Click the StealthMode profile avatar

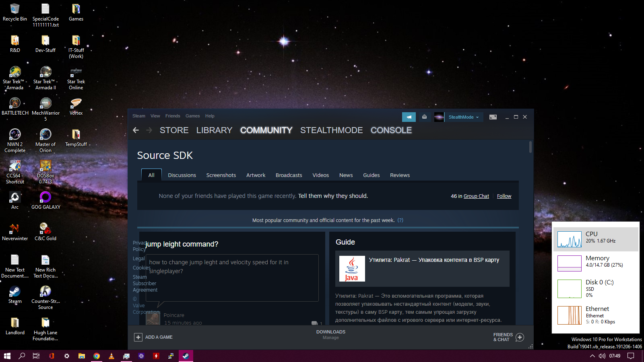[x=439, y=117]
